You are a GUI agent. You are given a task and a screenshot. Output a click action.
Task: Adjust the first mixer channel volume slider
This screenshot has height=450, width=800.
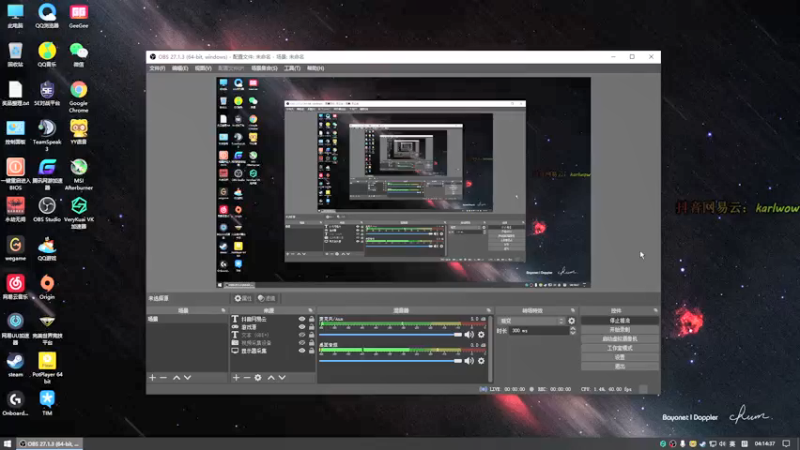(390, 335)
